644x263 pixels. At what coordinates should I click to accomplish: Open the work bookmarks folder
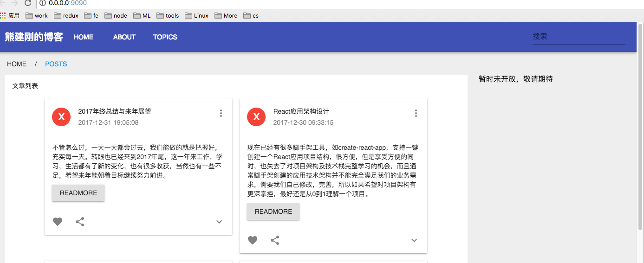(37, 15)
